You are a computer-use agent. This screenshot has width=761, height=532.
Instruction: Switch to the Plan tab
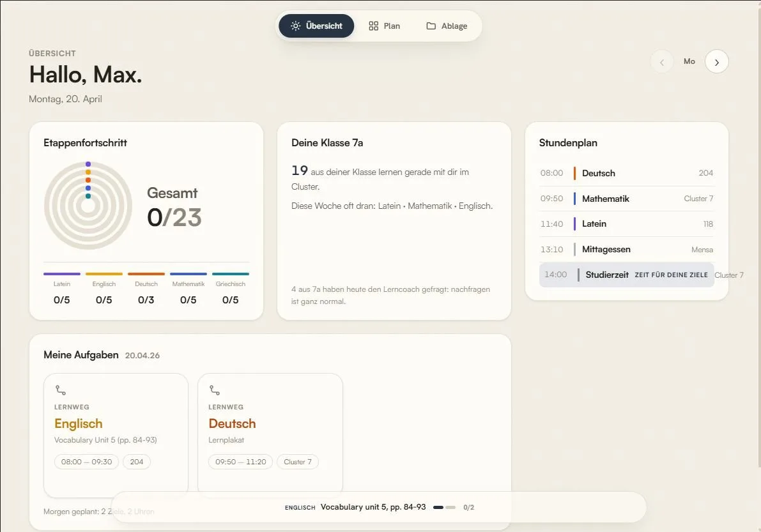(x=385, y=26)
